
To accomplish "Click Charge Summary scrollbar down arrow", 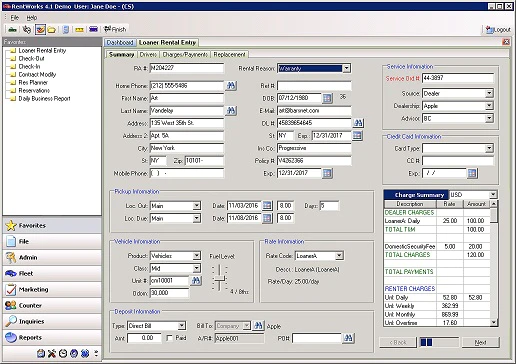I will point(494,322).
